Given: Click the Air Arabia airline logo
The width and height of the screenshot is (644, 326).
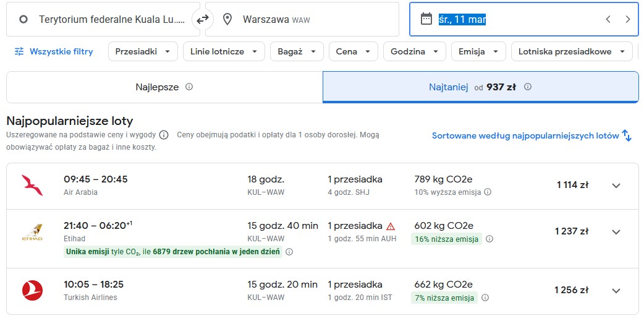Looking at the screenshot, I should 32,185.
